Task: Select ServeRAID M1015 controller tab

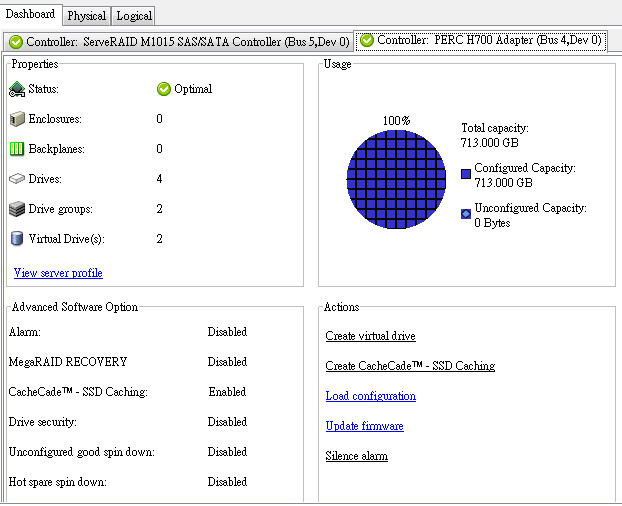Action: [178, 42]
